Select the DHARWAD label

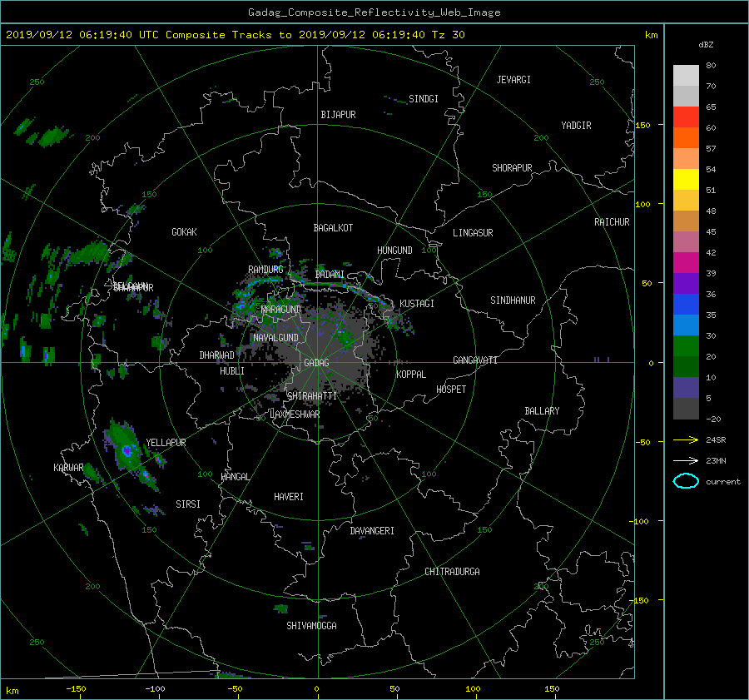click(217, 355)
